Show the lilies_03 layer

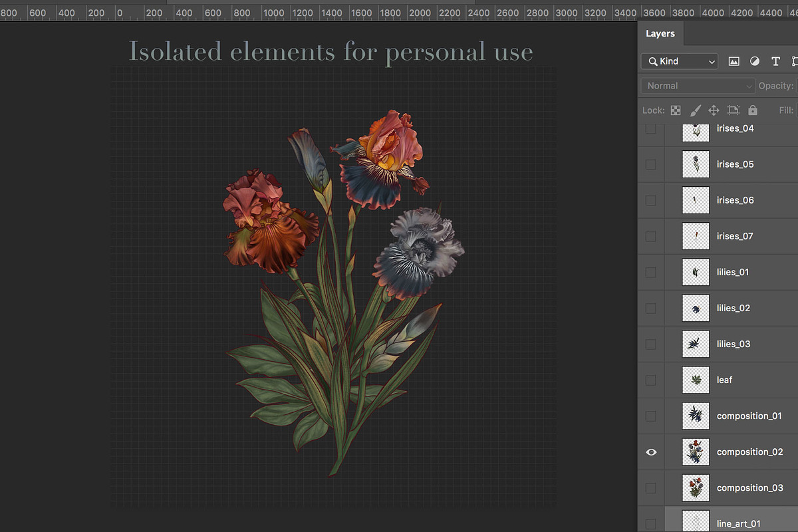tap(651, 344)
